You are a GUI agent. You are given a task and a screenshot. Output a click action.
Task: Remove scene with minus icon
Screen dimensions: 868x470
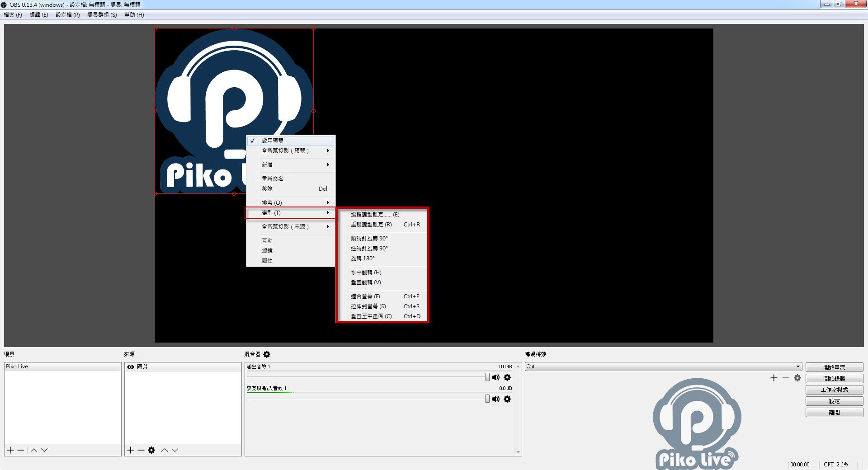tap(21, 450)
